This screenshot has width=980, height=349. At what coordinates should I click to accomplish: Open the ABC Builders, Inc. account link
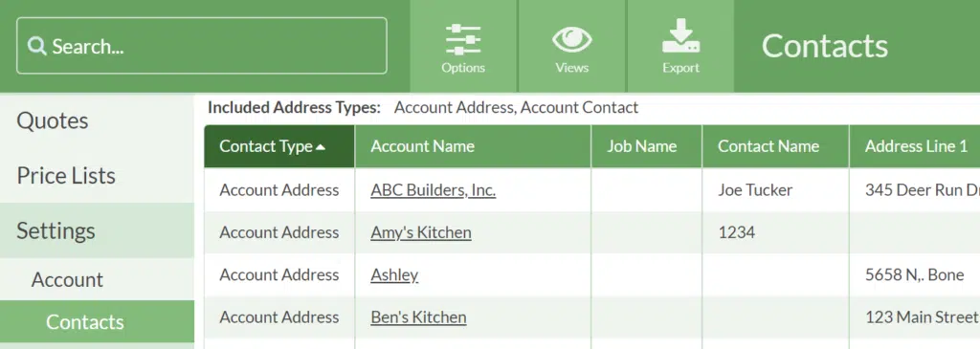(434, 189)
